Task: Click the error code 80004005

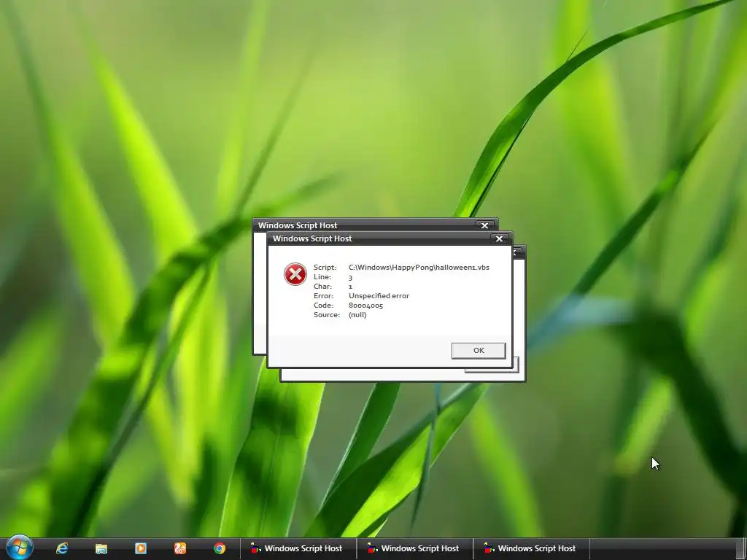Action: tap(366, 306)
